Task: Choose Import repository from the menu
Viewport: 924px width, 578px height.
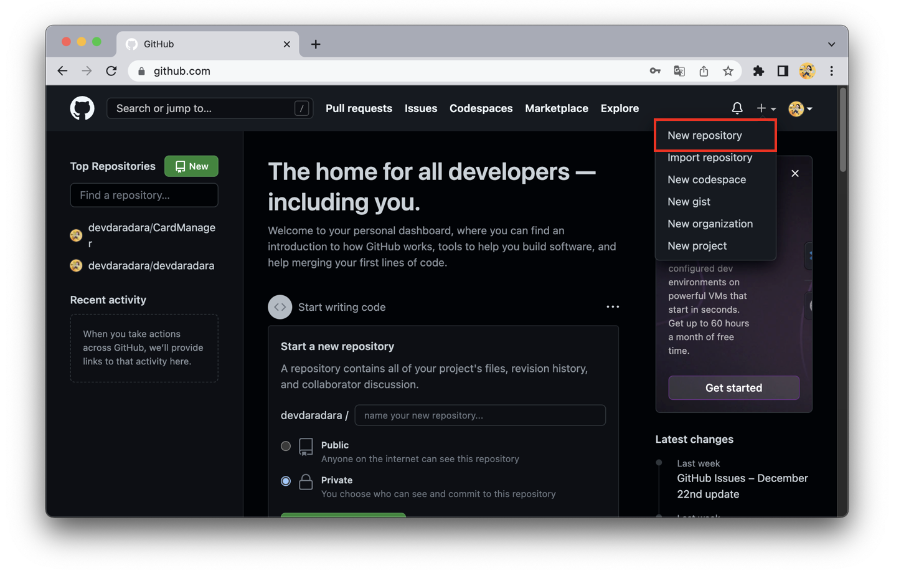Action: coord(715,158)
